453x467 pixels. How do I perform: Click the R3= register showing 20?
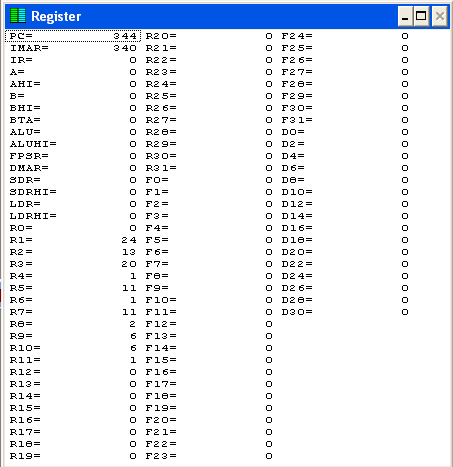point(73,264)
